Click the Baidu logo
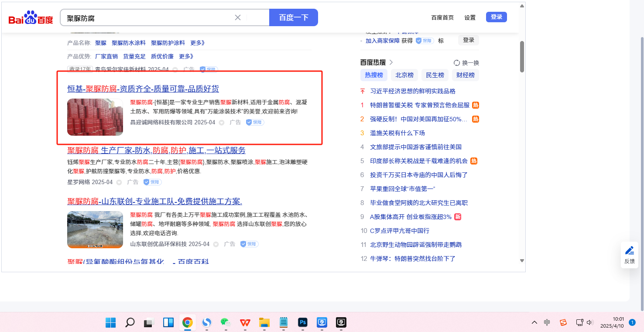Screen dimensions: 644x332 click(31, 18)
